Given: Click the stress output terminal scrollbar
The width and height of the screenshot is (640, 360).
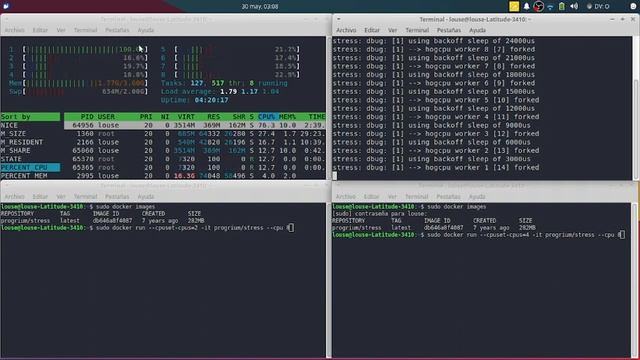Looking at the screenshot, I should [636, 108].
